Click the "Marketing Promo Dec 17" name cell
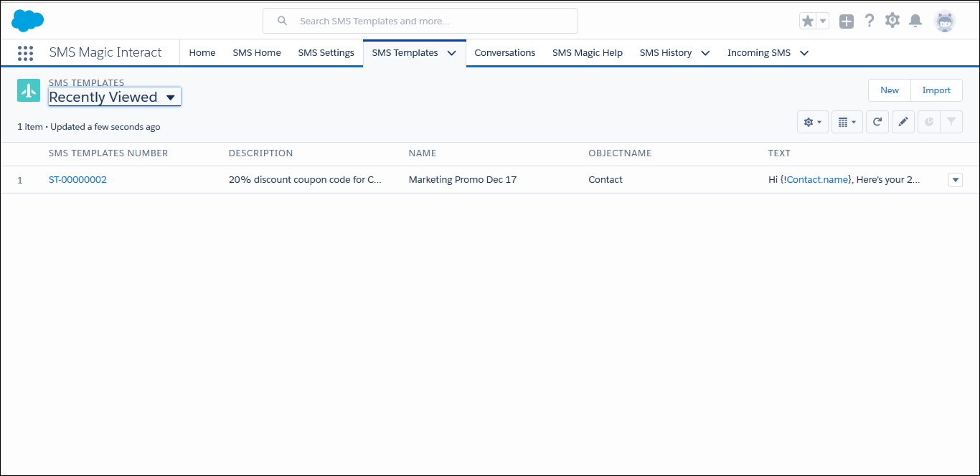The height and width of the screenshot is (476, 980). tap(463, 180)
